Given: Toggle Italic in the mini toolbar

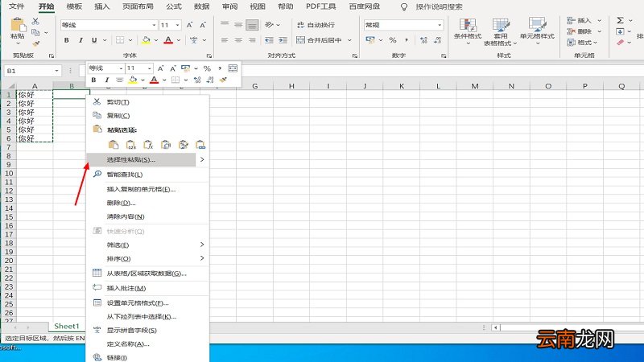Looking at the screenshot, I should [x=106, y=80].
